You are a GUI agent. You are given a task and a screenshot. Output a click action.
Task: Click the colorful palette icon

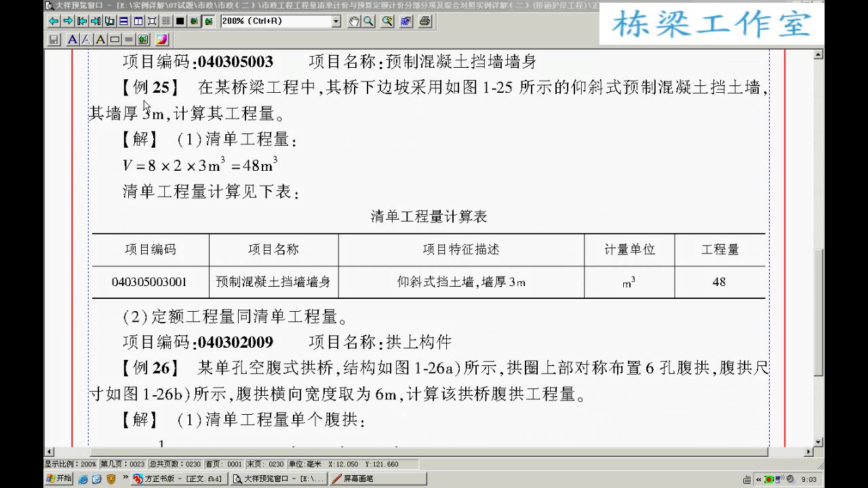click(x=161, y=39)
